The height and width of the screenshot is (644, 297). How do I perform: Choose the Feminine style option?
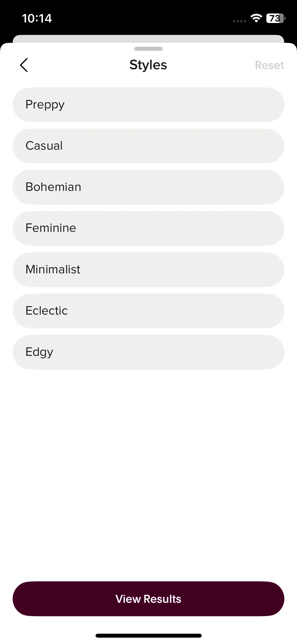click(x=148, y=228)
